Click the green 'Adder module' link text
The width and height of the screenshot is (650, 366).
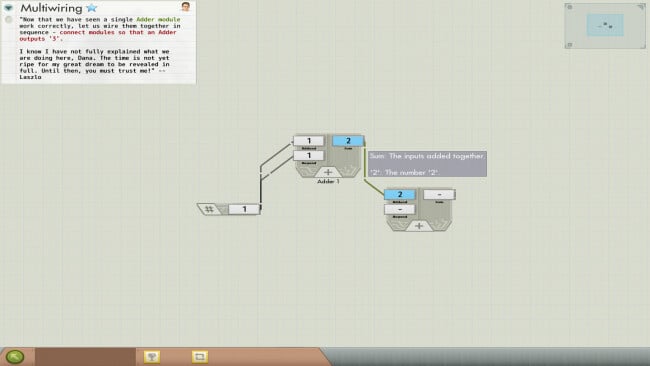click(158, 19)
